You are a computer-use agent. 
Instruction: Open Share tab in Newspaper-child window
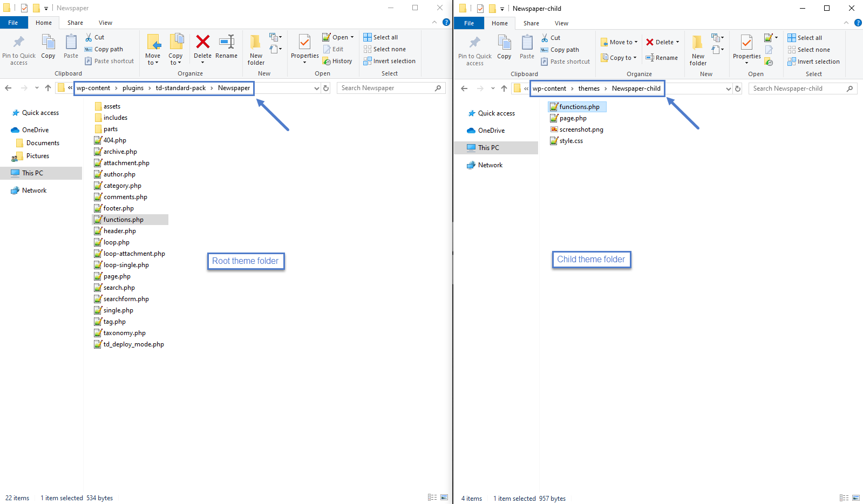[531, 23]
